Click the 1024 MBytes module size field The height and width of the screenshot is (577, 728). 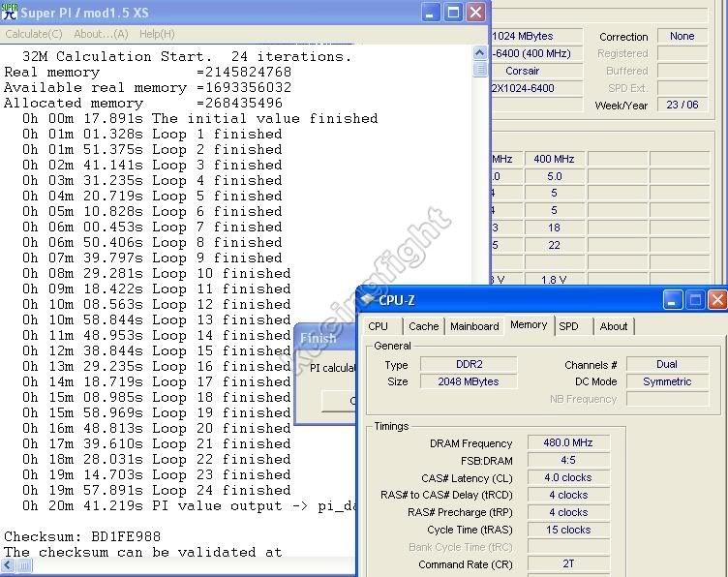pos(536,36)
